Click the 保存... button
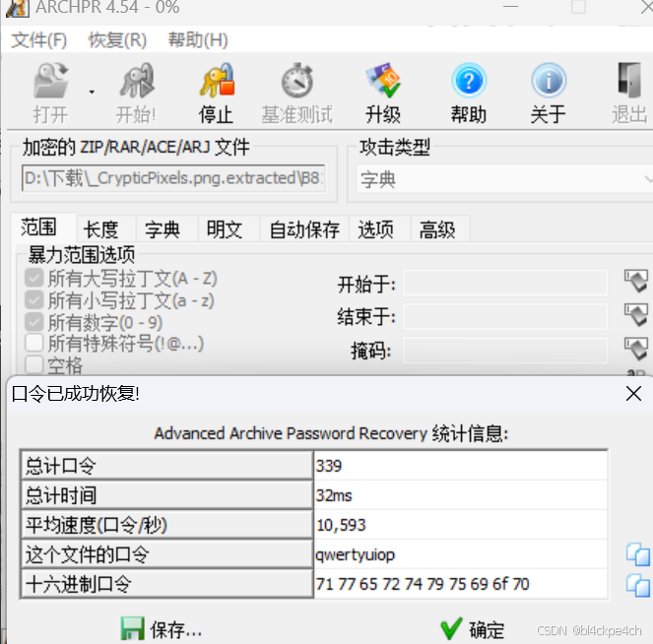 click(x=162, y=629)
